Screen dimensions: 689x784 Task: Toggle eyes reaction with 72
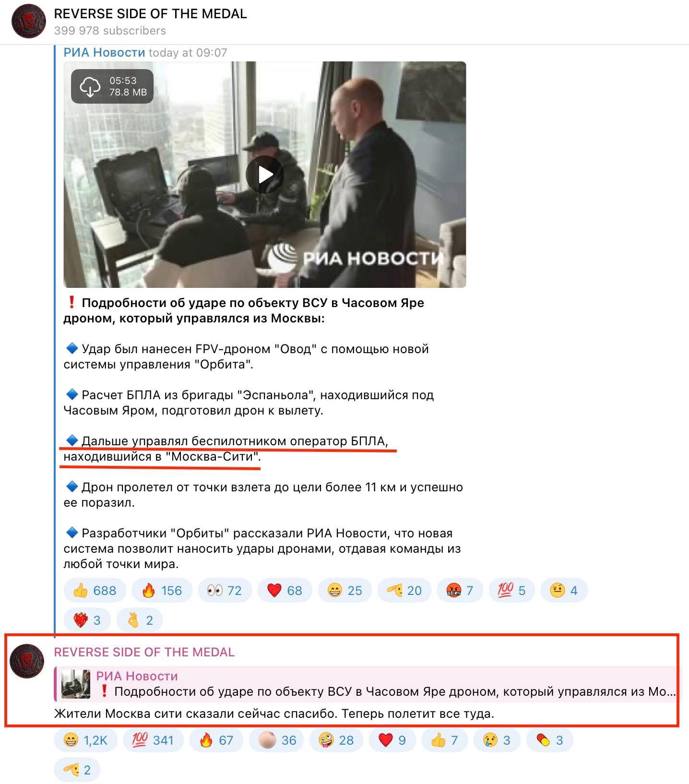(x=225, y=590)
